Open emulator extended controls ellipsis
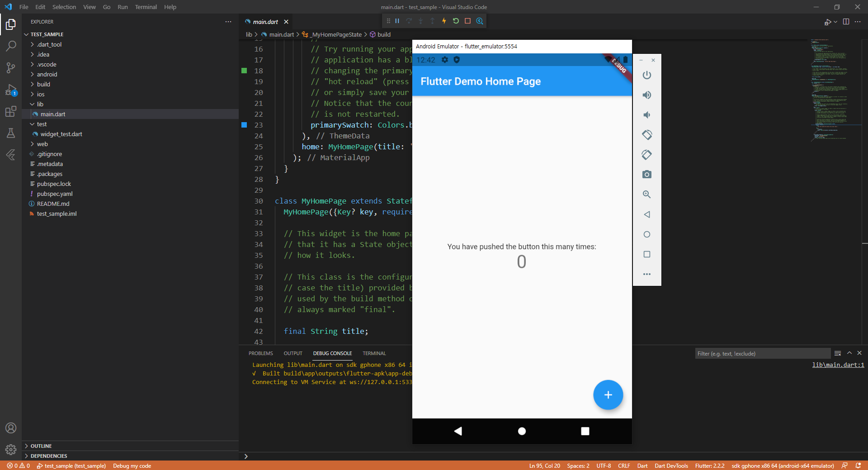This screenshot has height=470, width=868. pos(647,274)
